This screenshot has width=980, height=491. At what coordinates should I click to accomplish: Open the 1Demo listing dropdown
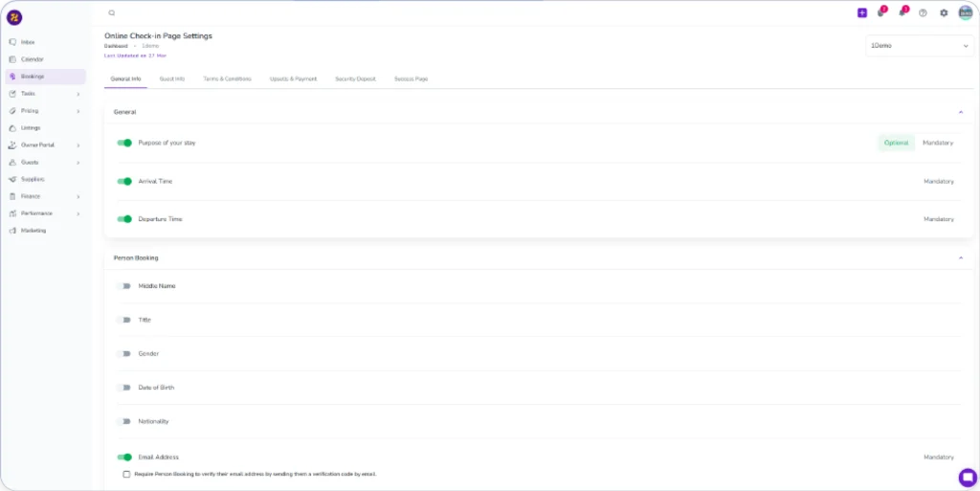point(919,45)
